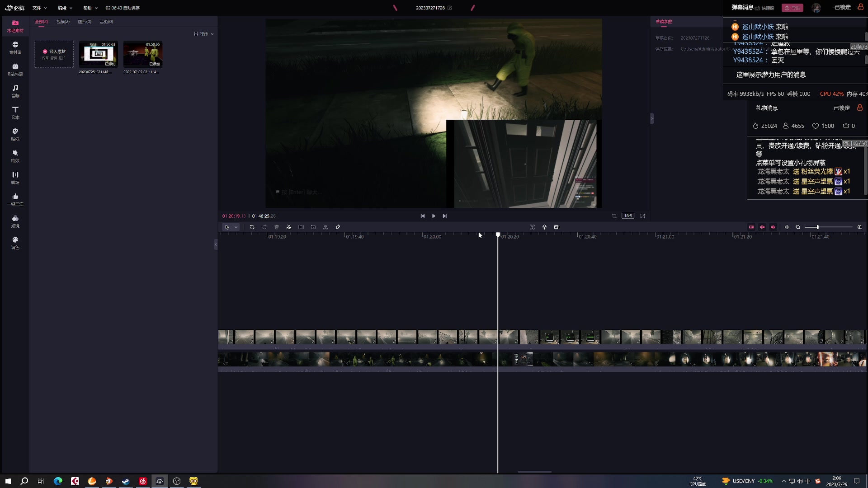Collapse the properties panel with side arrow
The height and width of the screenshot is (488, 868).
[x=652, y=118]
